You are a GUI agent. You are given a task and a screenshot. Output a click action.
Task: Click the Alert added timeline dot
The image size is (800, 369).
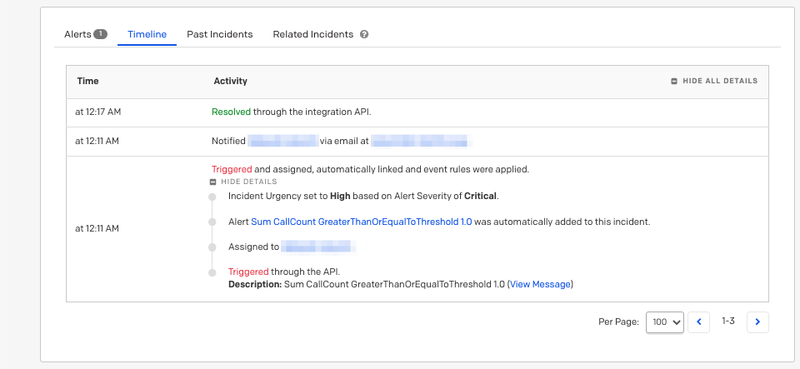tap(212, 222)
